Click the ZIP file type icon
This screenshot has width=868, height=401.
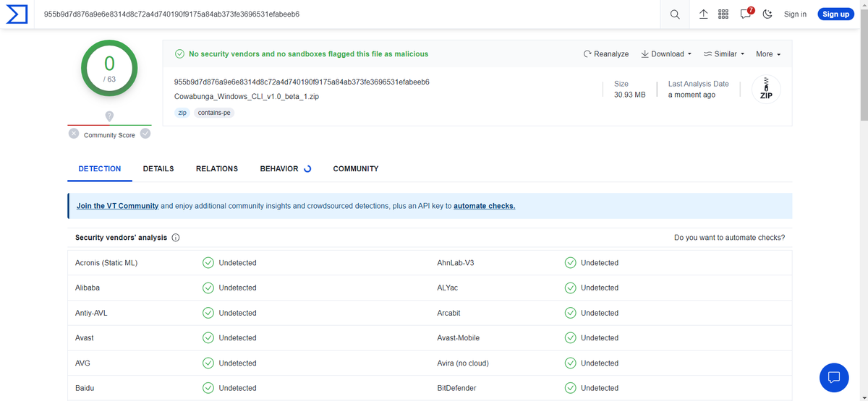coord(766,89)
